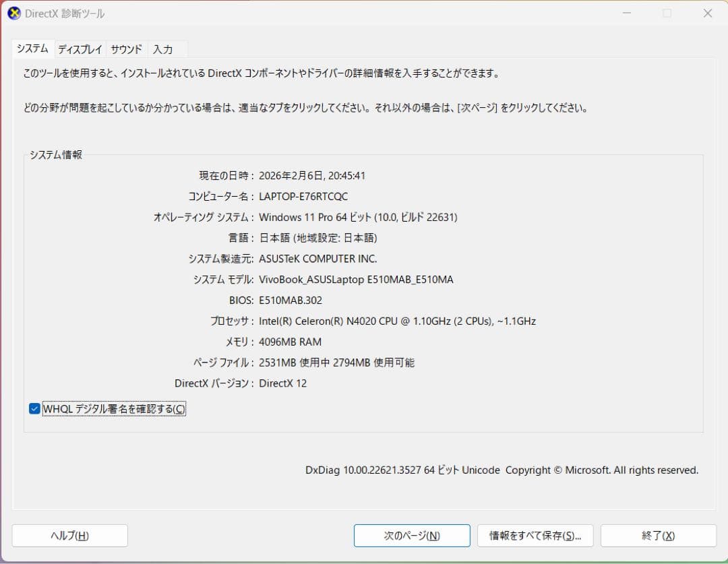Open the サウンド tab
The image size is (728, 564).
coord(125,49)
